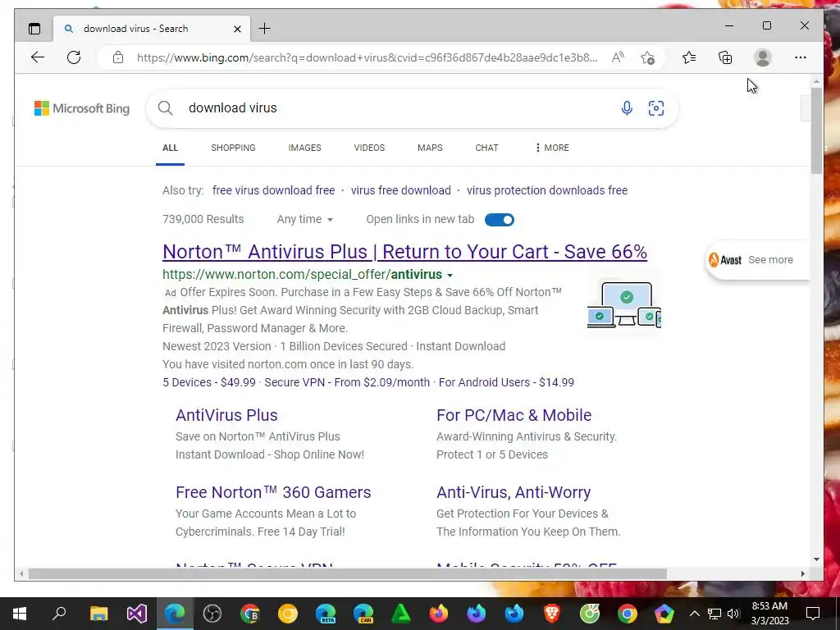The image size is (840, 630).
Task: Switch to the MAPS tab
Action: coord(430,148)
